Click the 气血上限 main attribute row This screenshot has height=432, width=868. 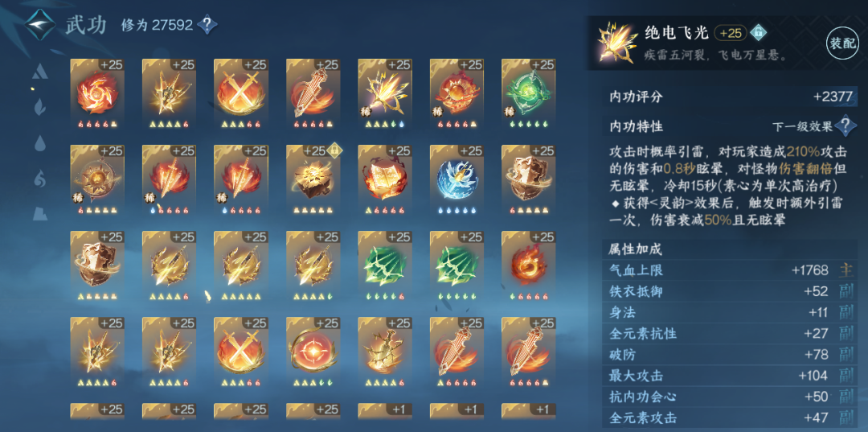[730, 270]
